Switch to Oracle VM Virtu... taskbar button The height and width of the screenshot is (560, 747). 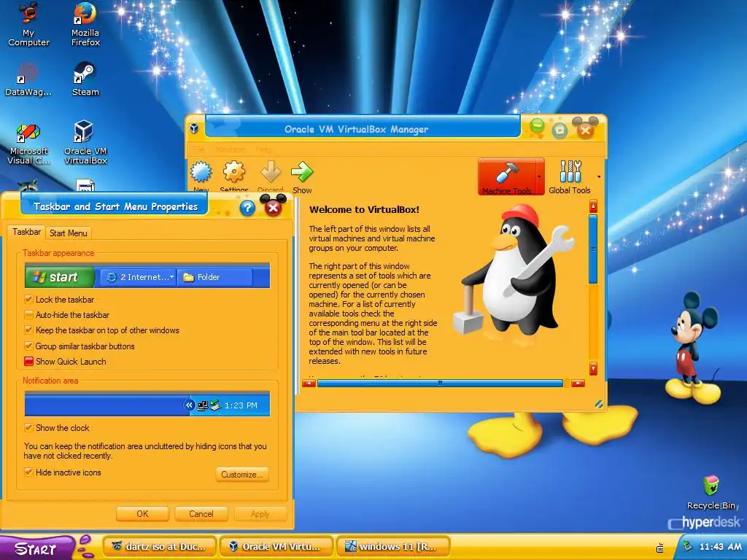click(276, 547)
